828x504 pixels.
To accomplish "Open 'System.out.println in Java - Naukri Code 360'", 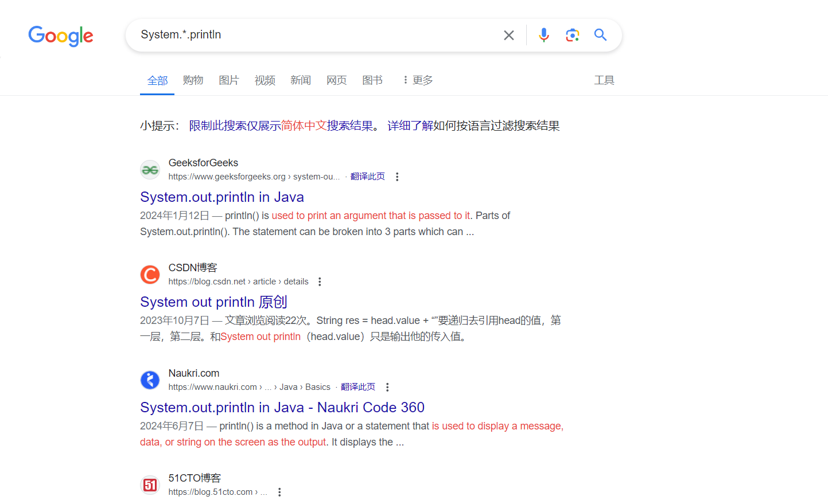I will [x=282, y=408].
